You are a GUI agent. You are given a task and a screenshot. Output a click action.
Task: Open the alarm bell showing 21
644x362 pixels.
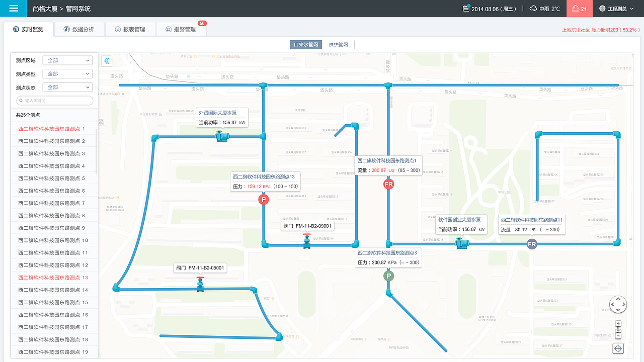click(580, 9)
